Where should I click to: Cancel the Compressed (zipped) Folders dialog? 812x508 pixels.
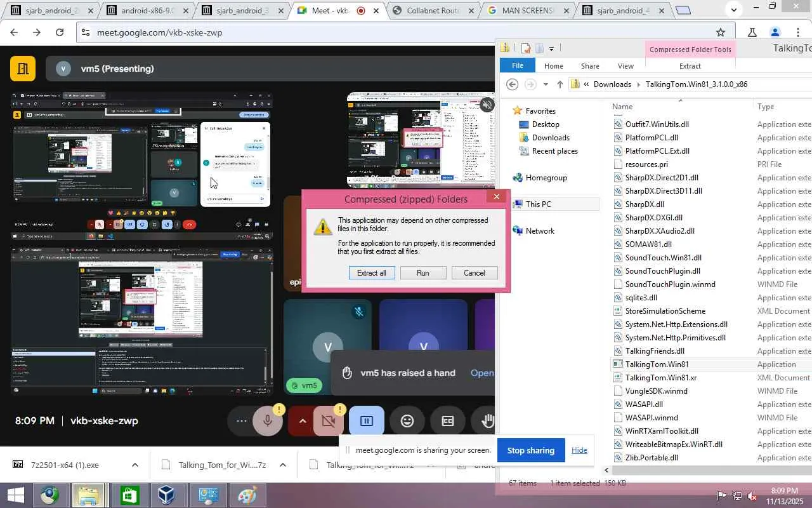475,272
